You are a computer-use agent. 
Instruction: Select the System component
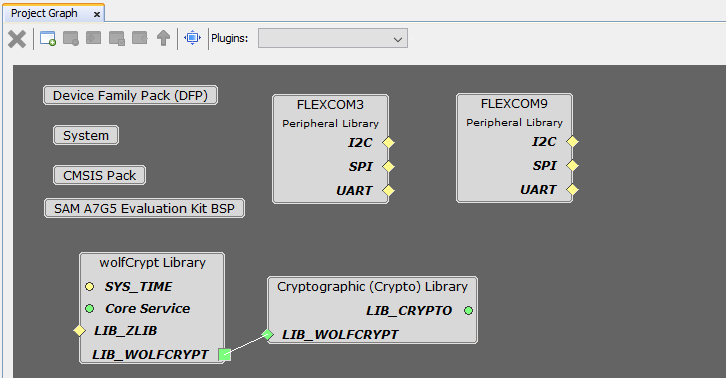pyautogui.click(x=86, y=135)
